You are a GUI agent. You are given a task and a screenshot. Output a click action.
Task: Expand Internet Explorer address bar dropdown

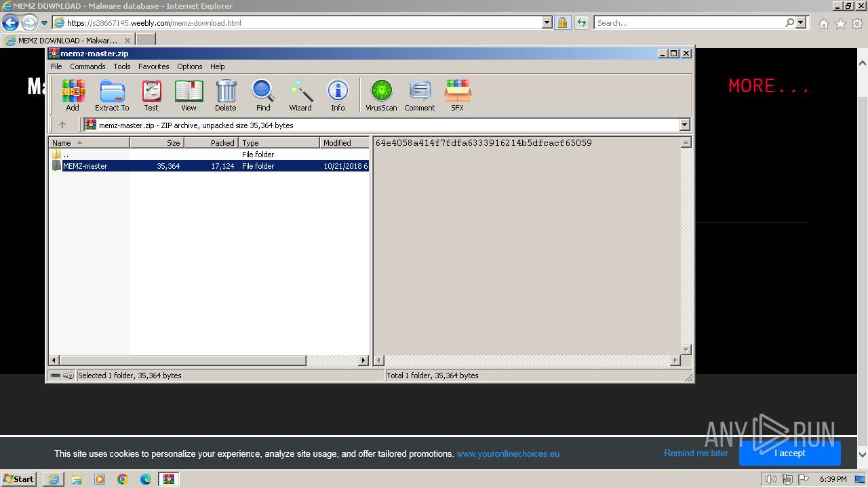pyautogui.click(x=547, y=22)
